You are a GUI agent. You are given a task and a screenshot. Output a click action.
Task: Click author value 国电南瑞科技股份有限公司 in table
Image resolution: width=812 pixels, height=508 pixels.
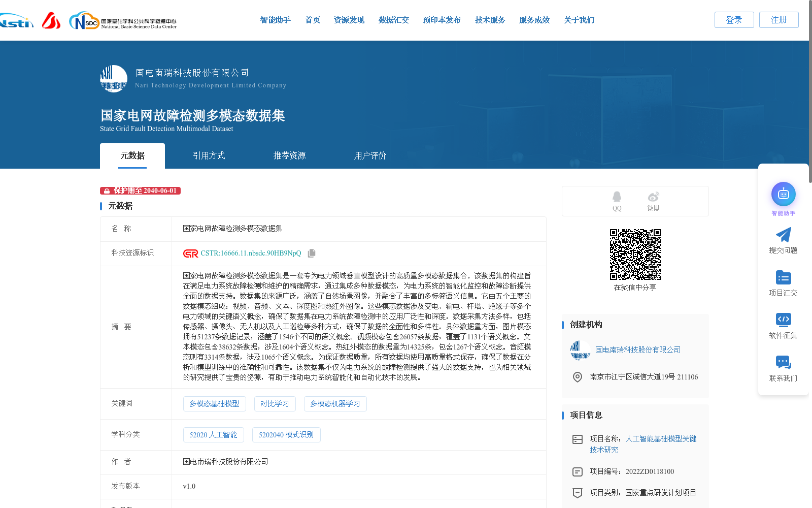225,462
